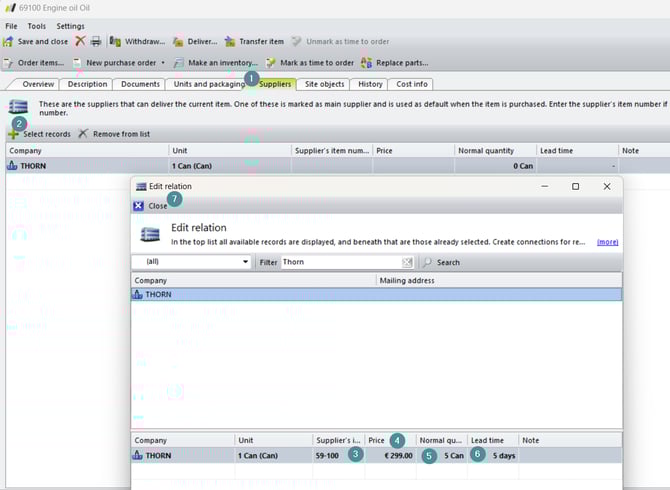Screen dimensions: 670x490
Task: Click the Search magnifier icon
Action: 427,262
